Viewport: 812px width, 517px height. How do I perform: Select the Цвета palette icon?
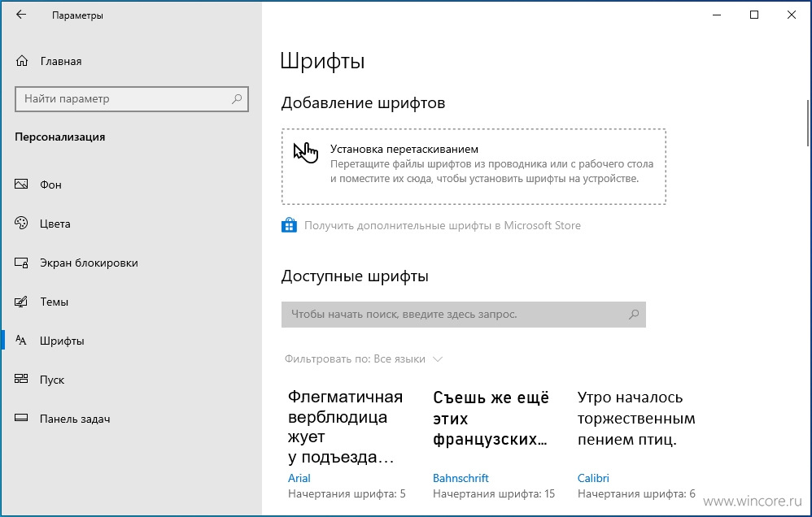coord(21,223)
